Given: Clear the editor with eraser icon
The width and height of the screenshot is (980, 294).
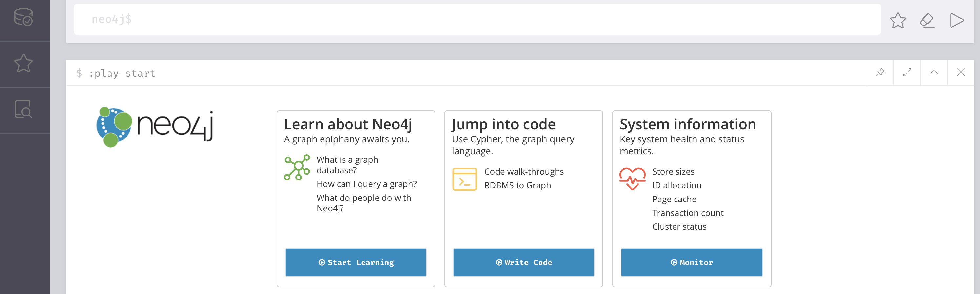Looking at the screenshot, I should [x=927, y=20].
